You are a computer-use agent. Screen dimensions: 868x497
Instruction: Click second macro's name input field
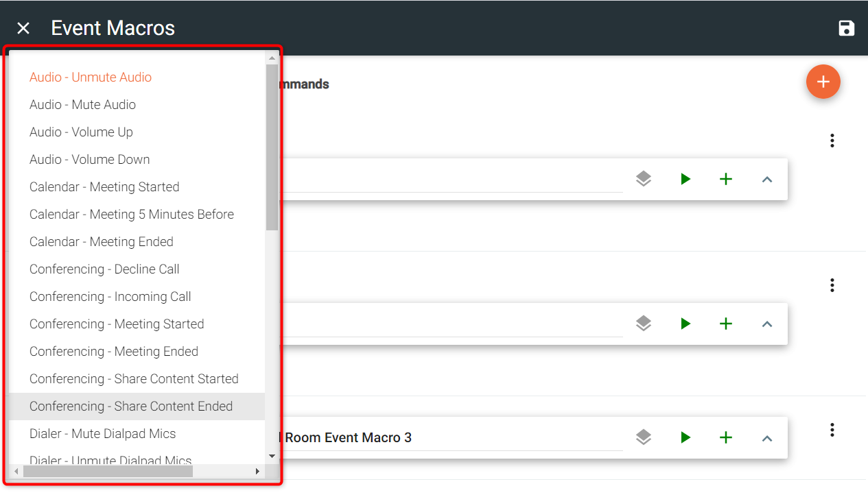tap(451, 324)
